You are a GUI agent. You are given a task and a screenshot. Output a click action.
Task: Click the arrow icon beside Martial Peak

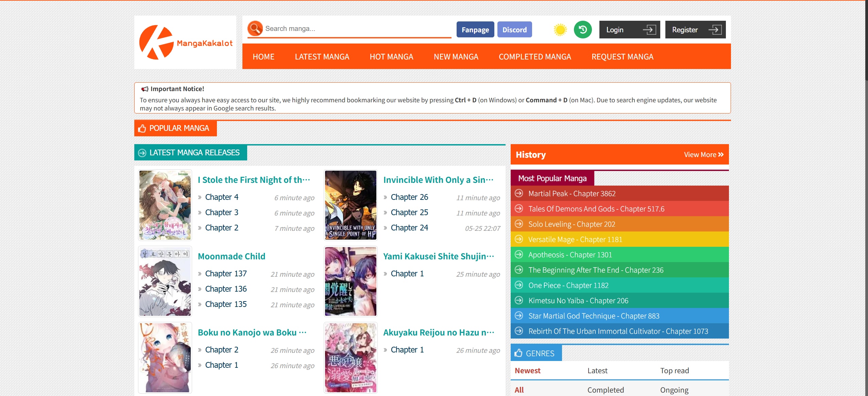point(519,193)
